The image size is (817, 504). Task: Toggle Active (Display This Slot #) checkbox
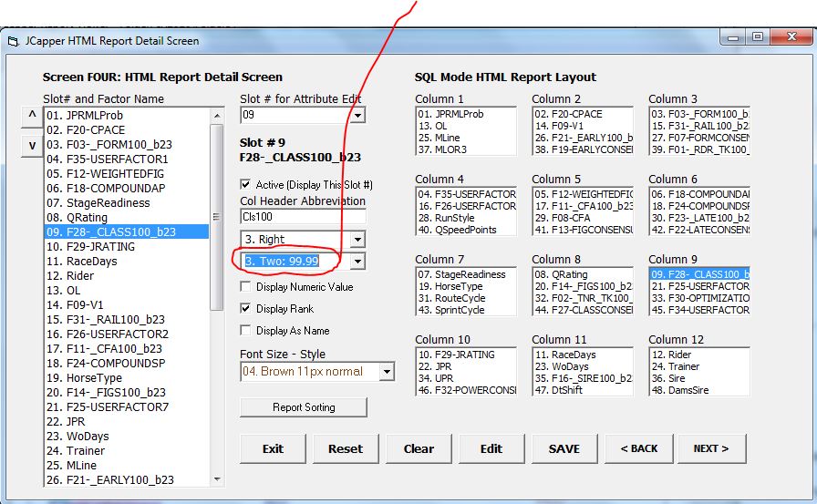click(x=245, y=184)
